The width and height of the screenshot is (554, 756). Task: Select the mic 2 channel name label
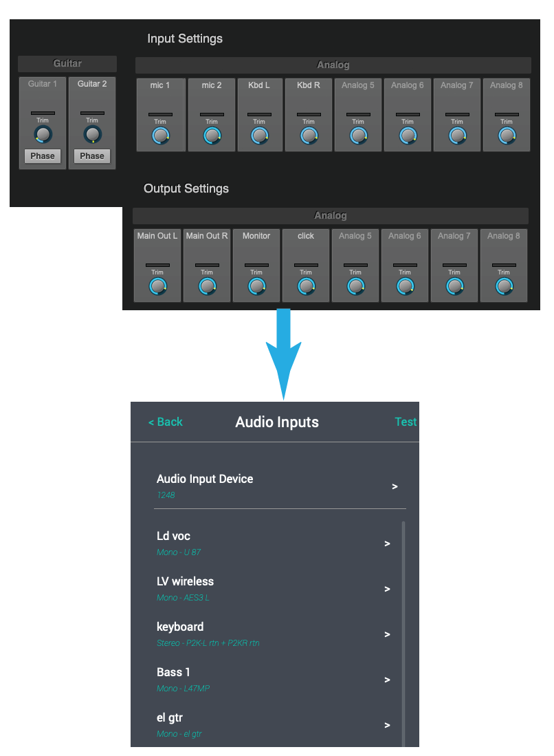pyautogui.click(x=212, y=85)
